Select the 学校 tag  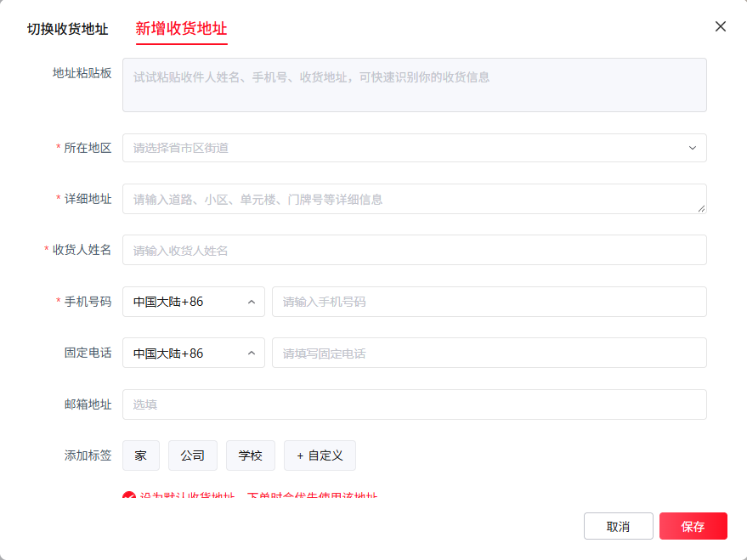coord(250,455)
